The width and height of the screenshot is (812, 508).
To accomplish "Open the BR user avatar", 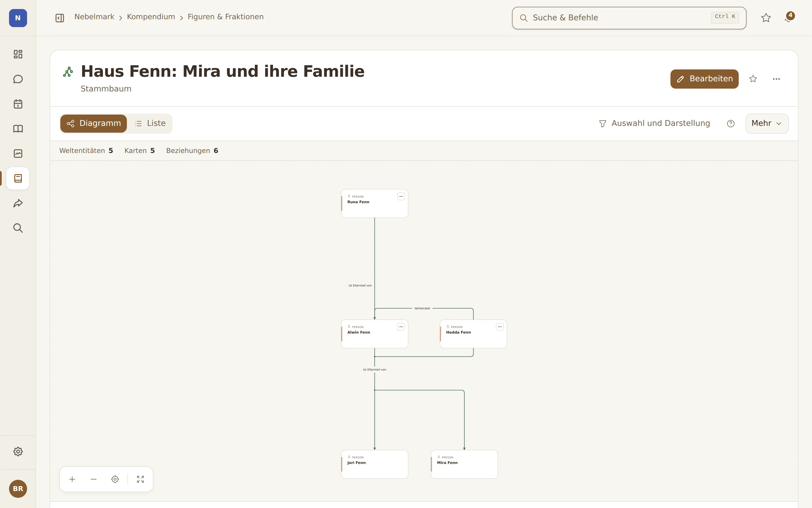I will point(18,489).
